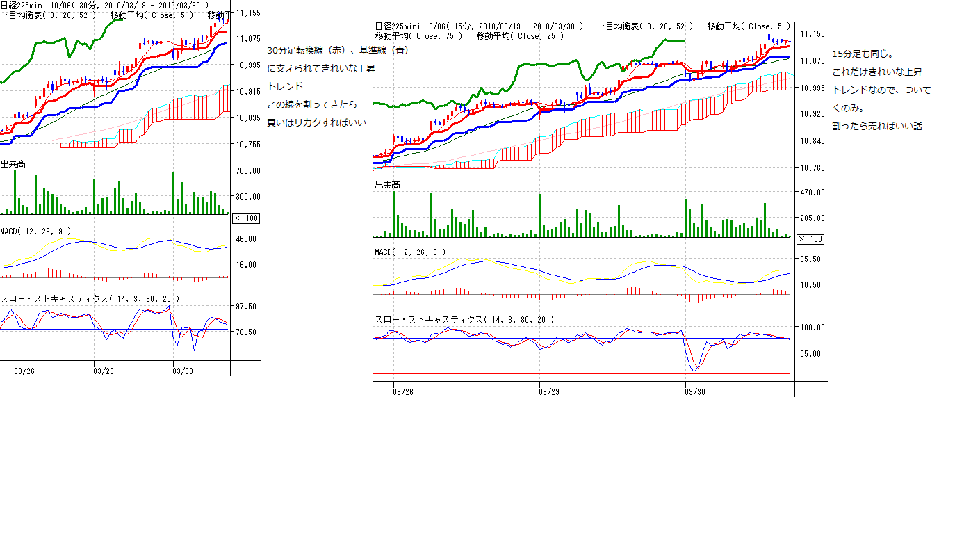Click the 出来高 label on the 15-minute chart
The image size is (980, 534).
[x=387, y=185]
